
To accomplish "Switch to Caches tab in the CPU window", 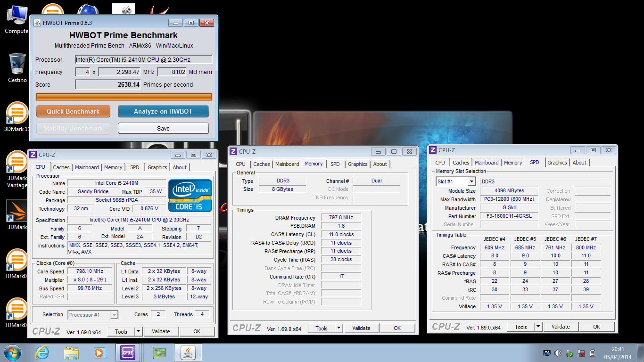I will tap(61, 167).
